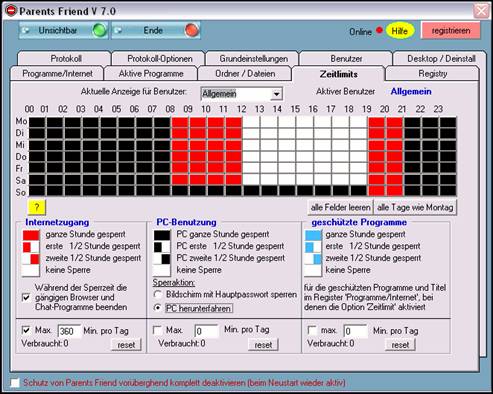493x394 pixels.
Task: Click the 'Mo' row label
Action: coord(21,121)
